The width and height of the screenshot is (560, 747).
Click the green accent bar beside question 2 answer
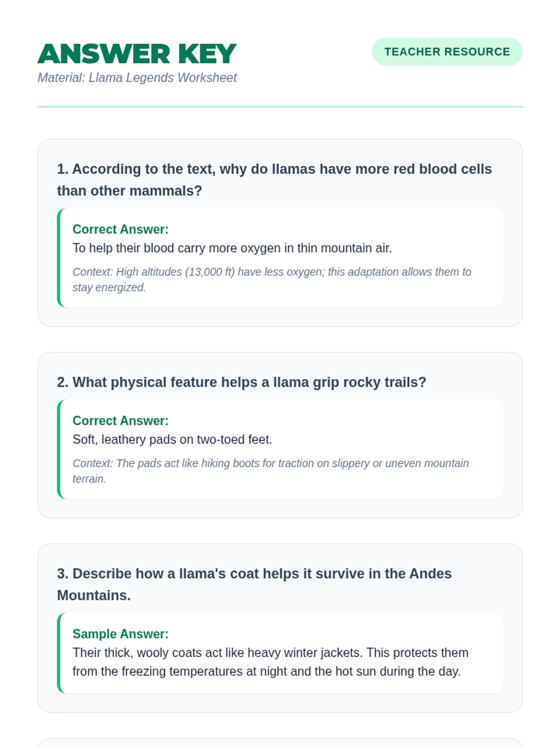click(59, 449)
